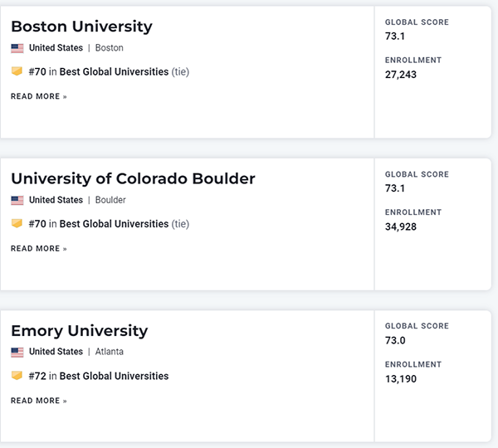Screen dimensions: 498x448
Task: Click the US flag icon under Emory University
Action: (17, 352)
